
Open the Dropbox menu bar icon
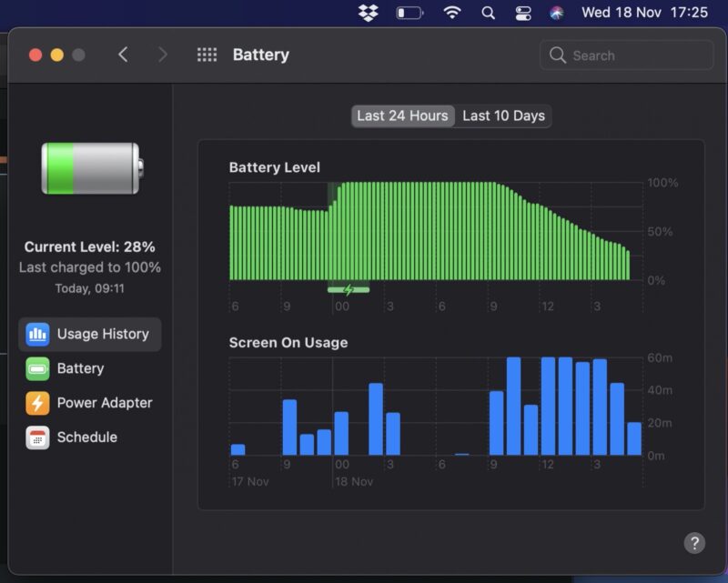[x=368, y=13]
